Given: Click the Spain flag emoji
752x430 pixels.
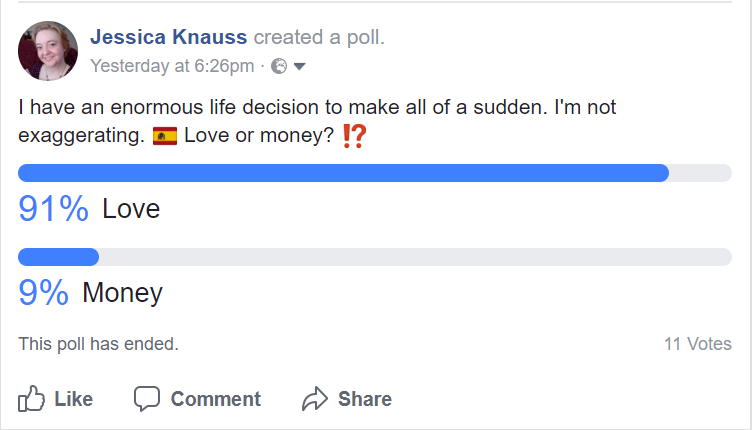Looking at the screenshot, I should click(x=165, y=136).
